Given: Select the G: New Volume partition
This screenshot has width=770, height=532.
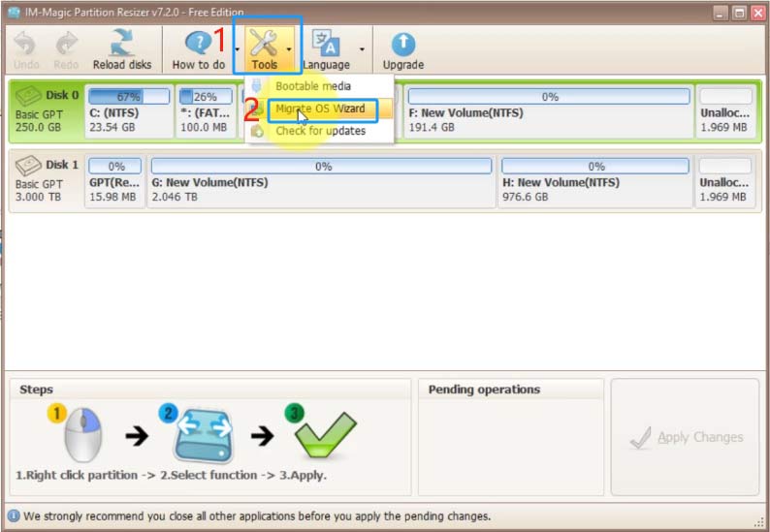Looking at the screenshot, I should coord(321,180).
